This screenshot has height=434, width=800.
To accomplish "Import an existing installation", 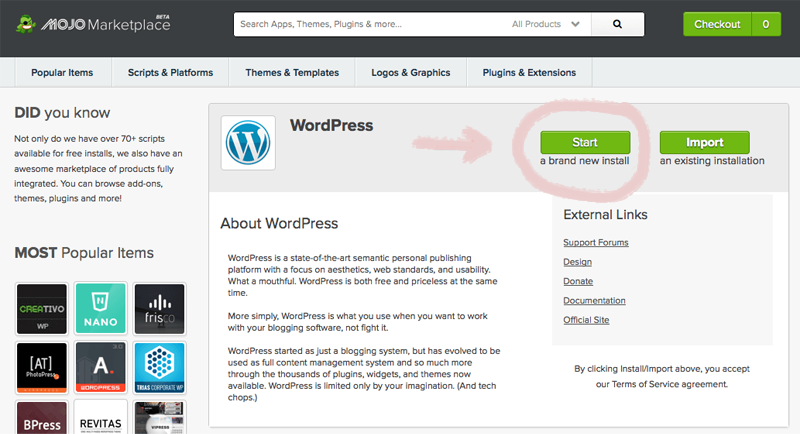I will coord(705,142).
